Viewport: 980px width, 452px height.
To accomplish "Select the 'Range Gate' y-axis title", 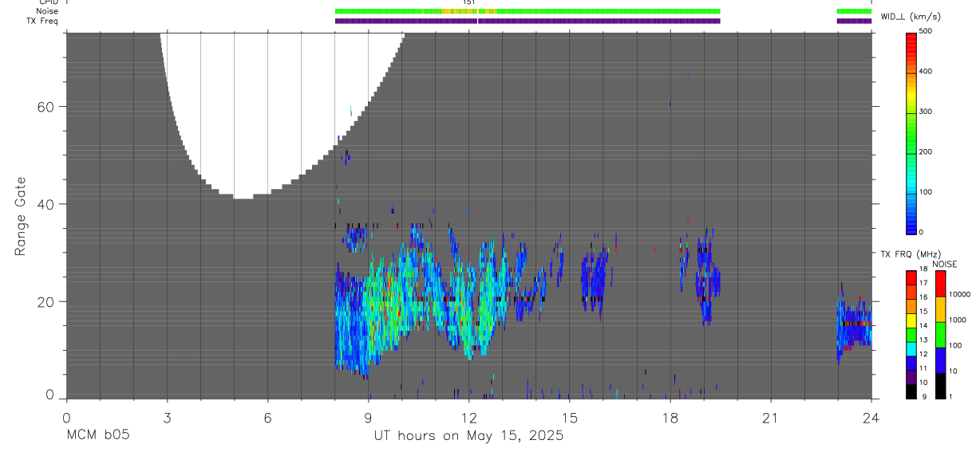I will 21,217.
